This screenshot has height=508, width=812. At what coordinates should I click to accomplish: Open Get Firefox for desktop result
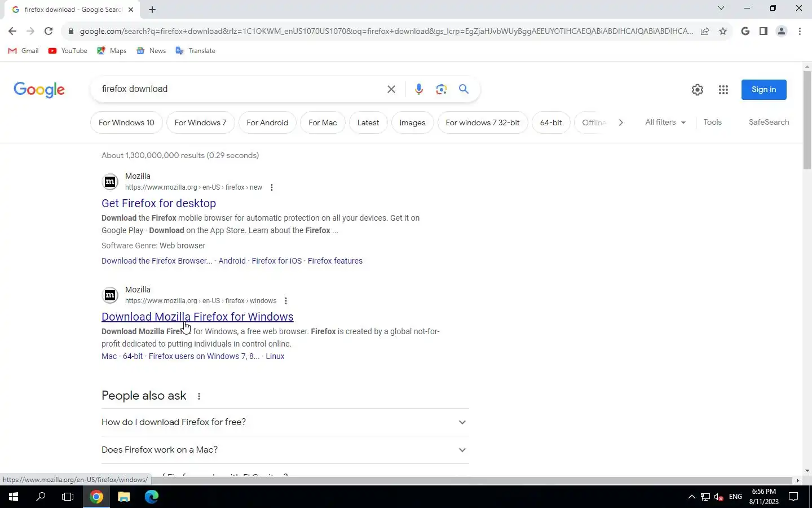click(x=158, y=203)
